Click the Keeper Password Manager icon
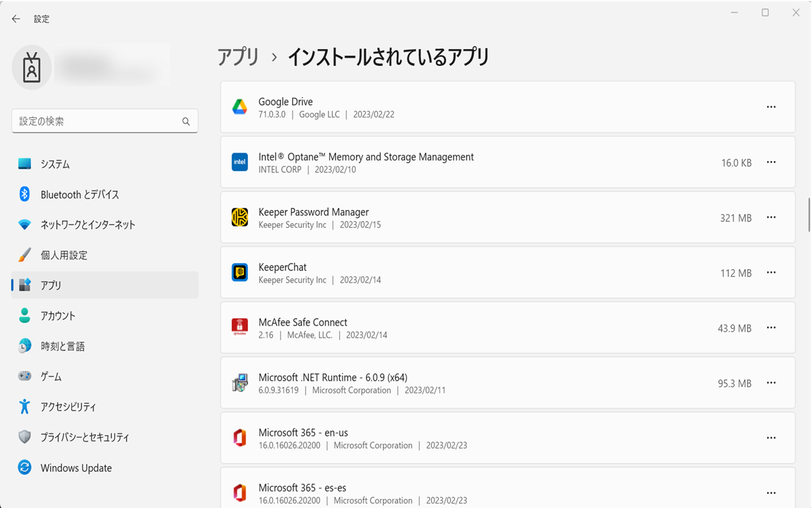Screen dimensions: 812x508 [240, 217]
